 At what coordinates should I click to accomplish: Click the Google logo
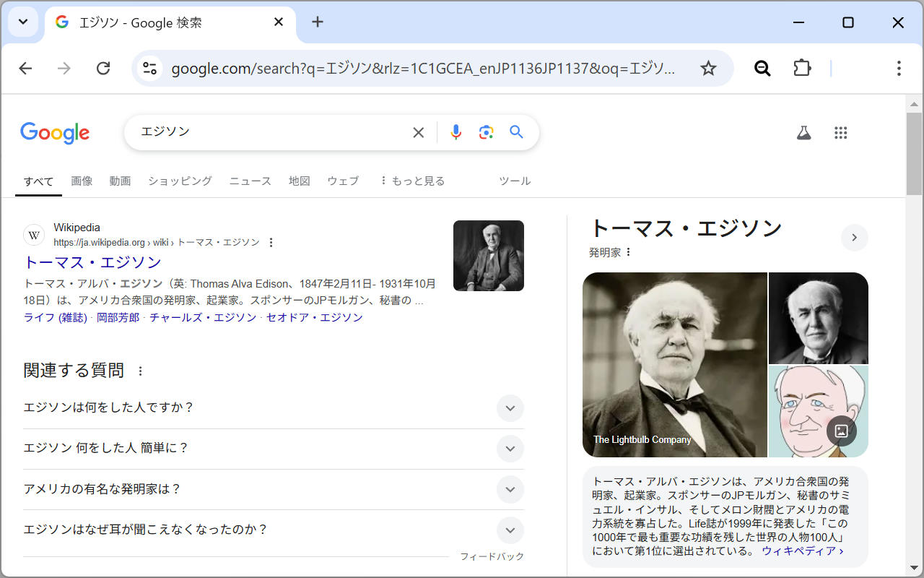click(x=55, y=133)
